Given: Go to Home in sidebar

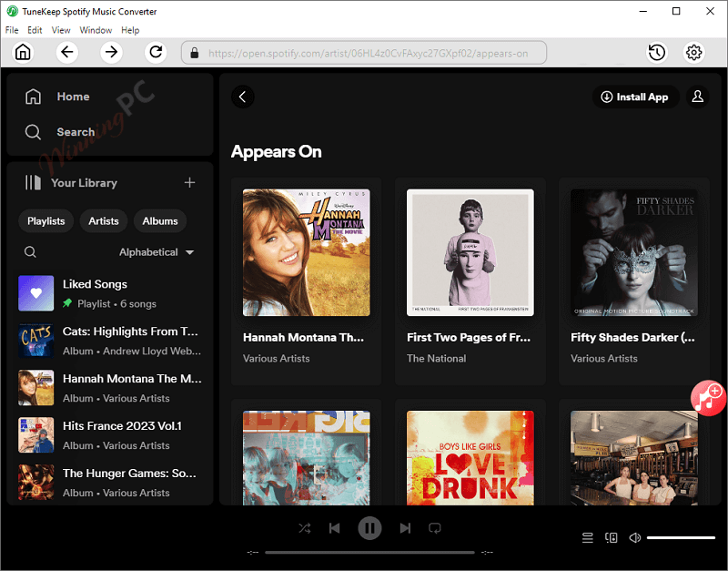Looking at the screenshot, I should click(57, 97).
